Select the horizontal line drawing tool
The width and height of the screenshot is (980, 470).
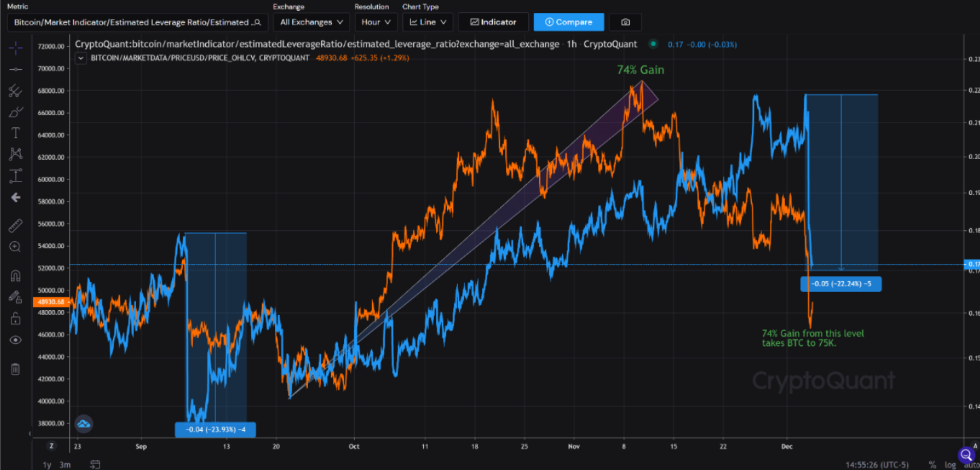[15, 68]
